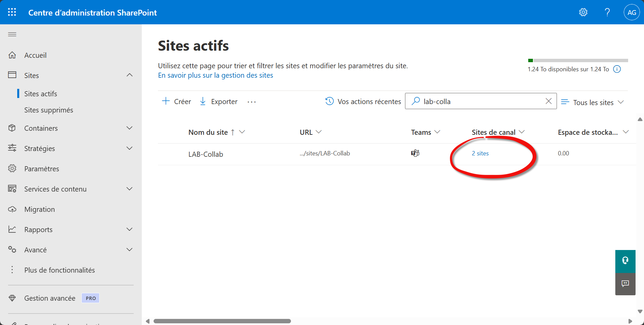The height and width of the screenshot is (325, 644).
Task: Click the Créer button
Action: click(177, 101)
